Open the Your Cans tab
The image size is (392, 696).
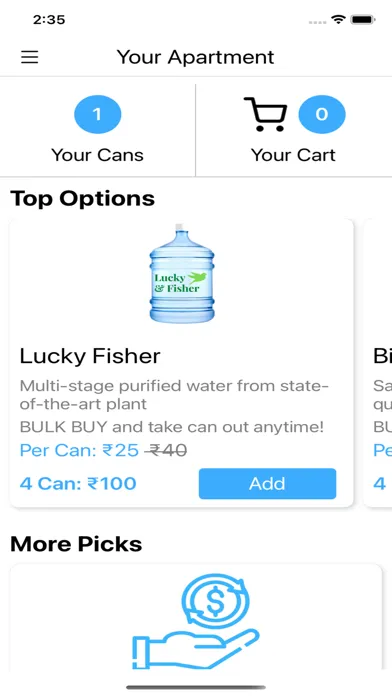click(97, 130)
